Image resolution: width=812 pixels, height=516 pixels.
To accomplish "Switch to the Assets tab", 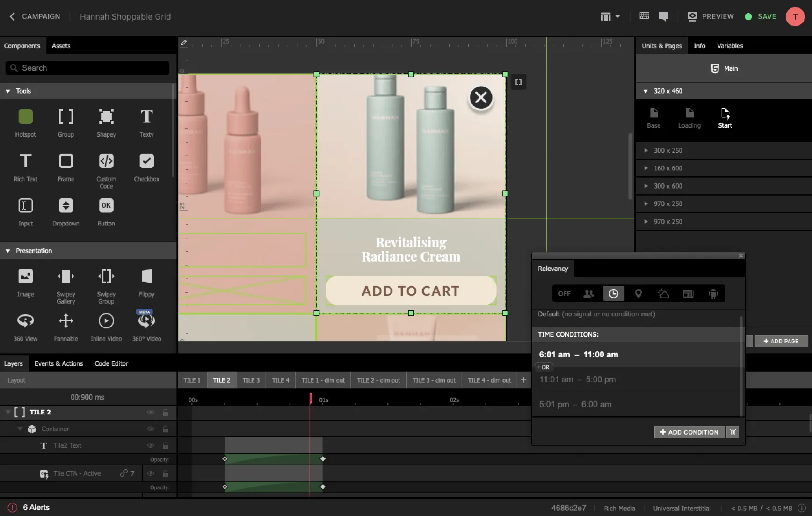I will tap(61, 46).
